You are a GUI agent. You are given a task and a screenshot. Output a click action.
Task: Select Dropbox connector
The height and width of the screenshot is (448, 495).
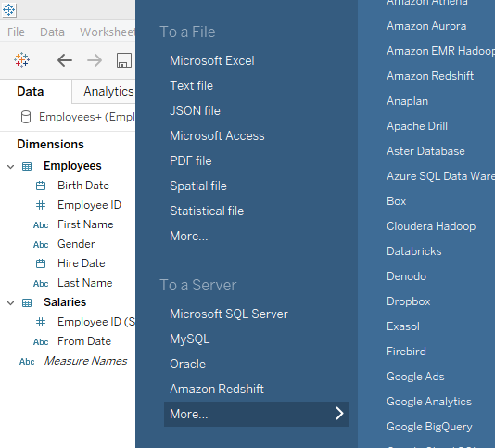tap(409, 301)
